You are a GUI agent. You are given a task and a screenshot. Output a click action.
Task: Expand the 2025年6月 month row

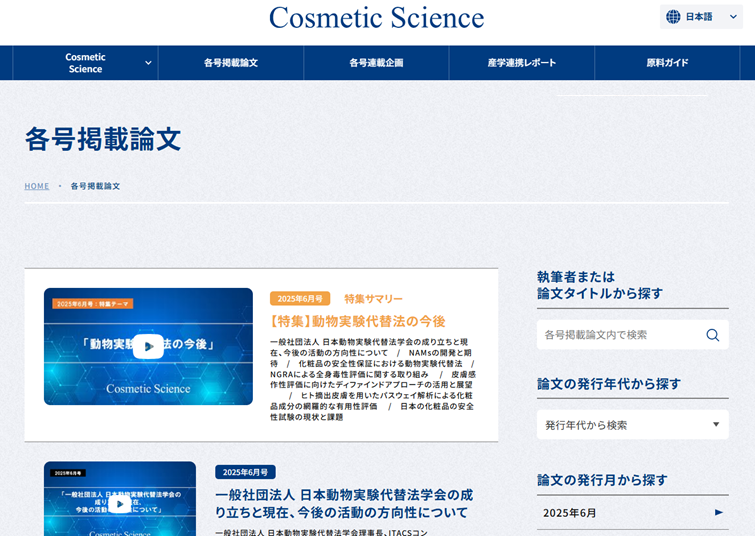click(633, 512)
